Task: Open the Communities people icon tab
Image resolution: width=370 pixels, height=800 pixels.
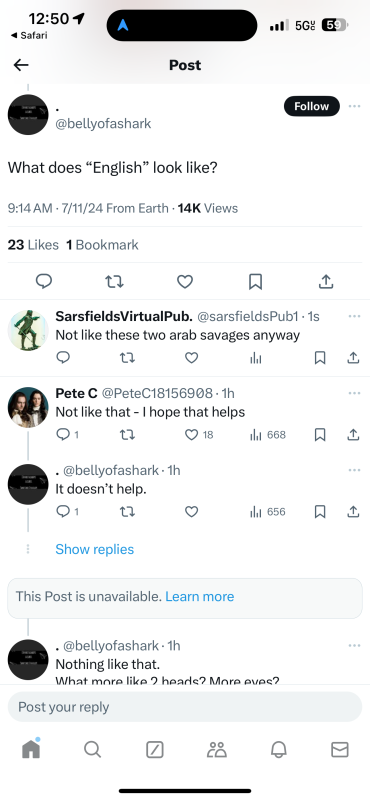Action: tap(216, 749)
